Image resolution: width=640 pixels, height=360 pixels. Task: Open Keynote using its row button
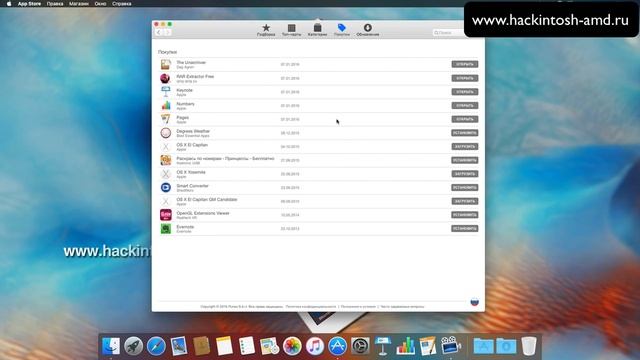point(464,92)
